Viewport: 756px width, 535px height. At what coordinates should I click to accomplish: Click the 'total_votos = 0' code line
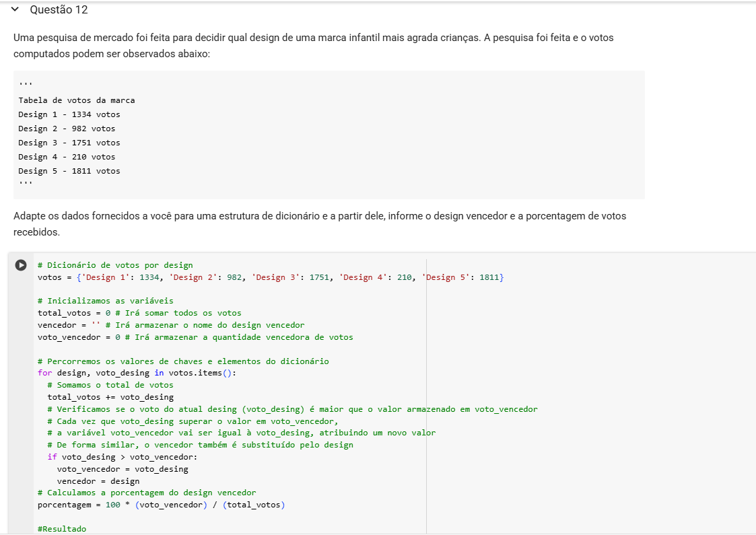139,313
